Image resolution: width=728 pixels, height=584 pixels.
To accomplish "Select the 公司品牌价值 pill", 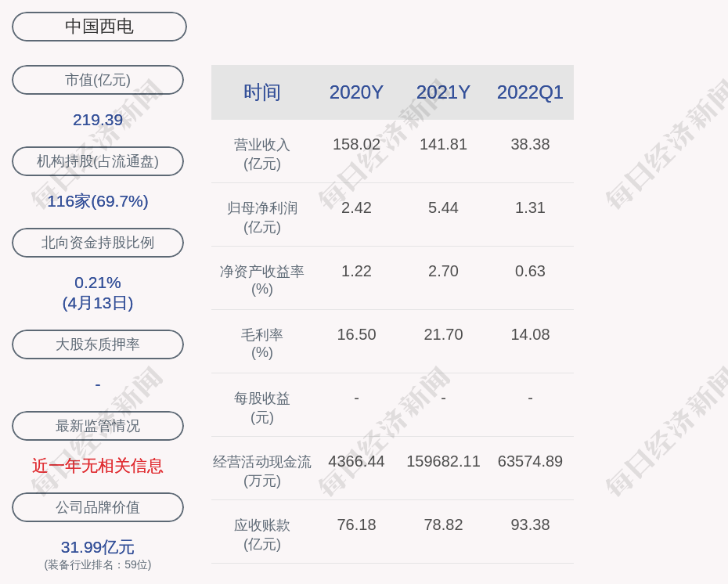I will pyautogui.click(x=98, y=507).
